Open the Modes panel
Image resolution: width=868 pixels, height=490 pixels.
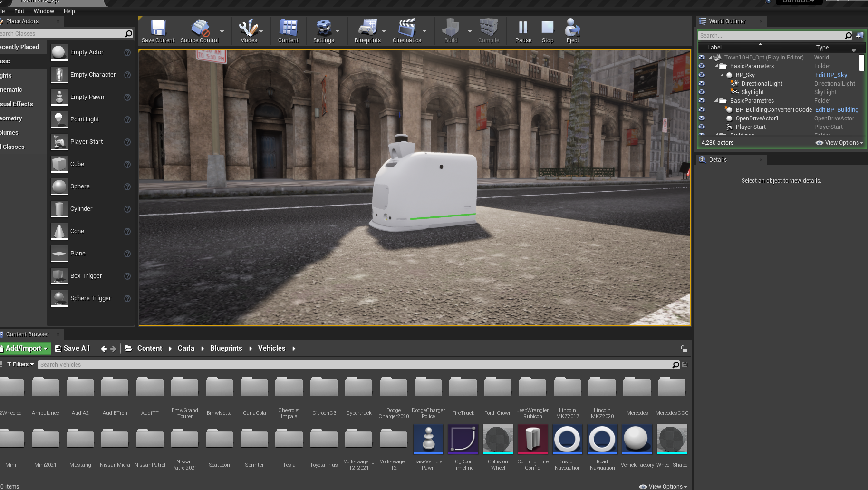(248, 30)
